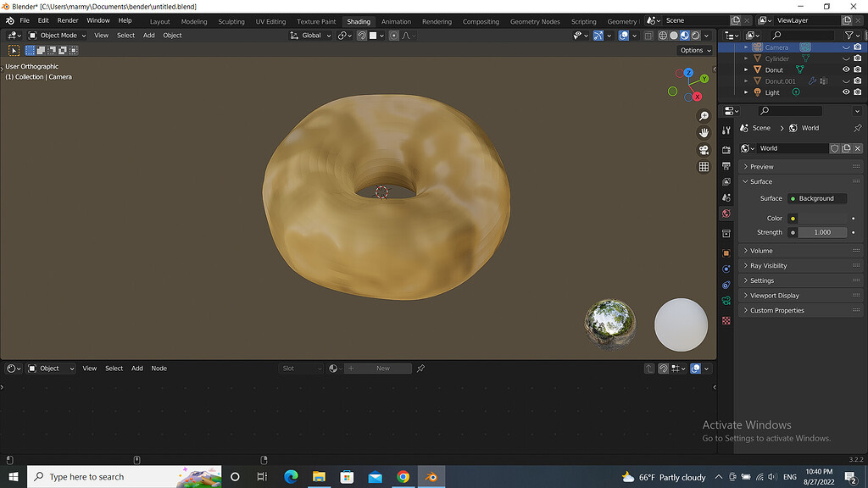Zoom the viewport with magnifier icon
868x488 pixels.
tap(704, 116)
